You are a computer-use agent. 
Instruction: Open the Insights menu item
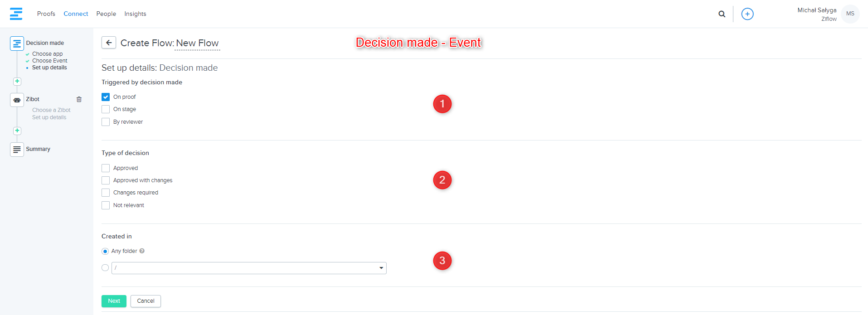(135, 14)
